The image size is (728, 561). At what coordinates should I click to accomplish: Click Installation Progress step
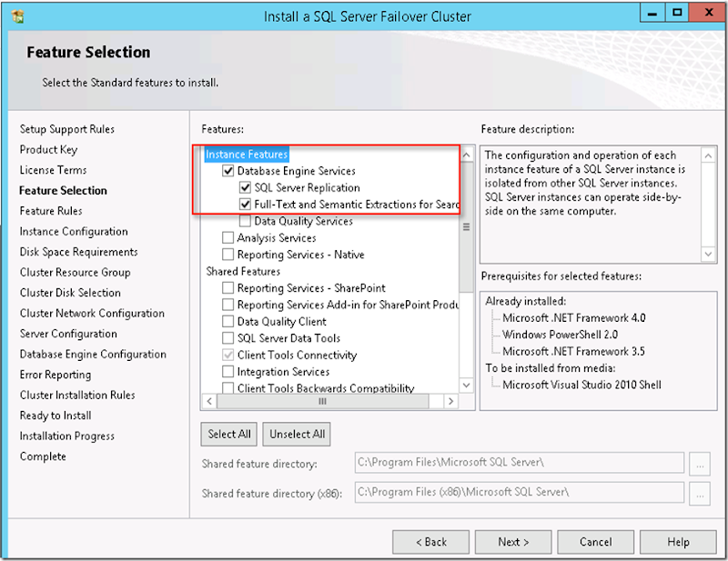(x=66, y=436)
